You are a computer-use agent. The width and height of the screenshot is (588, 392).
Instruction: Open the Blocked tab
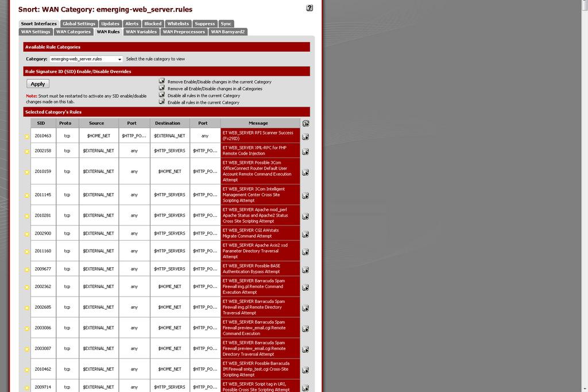pyautogui.click(x=153, y=24)
